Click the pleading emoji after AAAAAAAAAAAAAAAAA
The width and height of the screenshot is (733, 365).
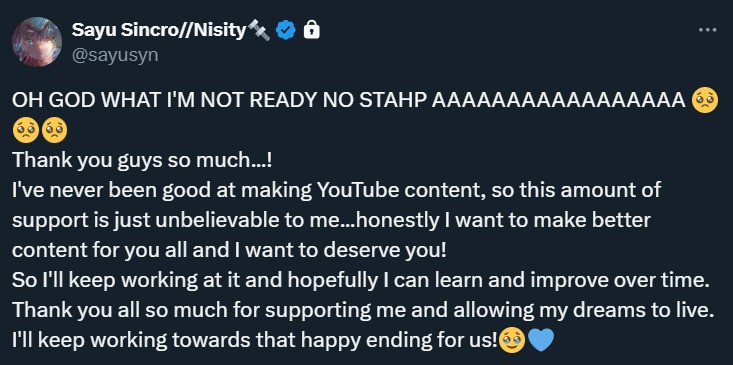[x=704, y=100]
